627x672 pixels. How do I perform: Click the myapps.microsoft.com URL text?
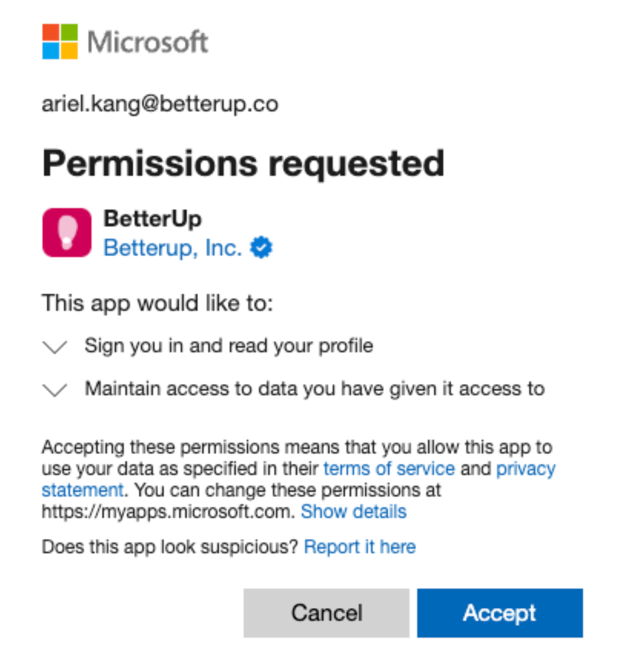(169, 512)
